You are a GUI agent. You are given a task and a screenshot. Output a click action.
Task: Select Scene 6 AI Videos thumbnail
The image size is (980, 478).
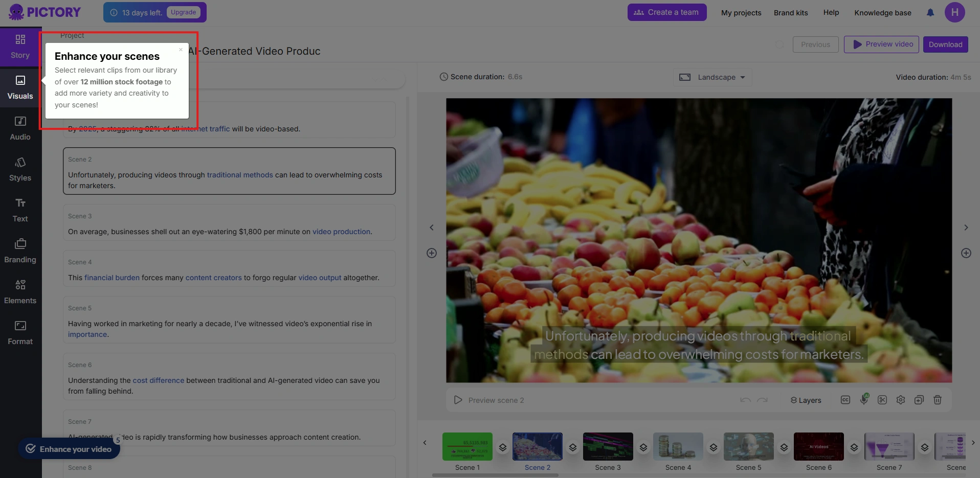tap(819, 446)
